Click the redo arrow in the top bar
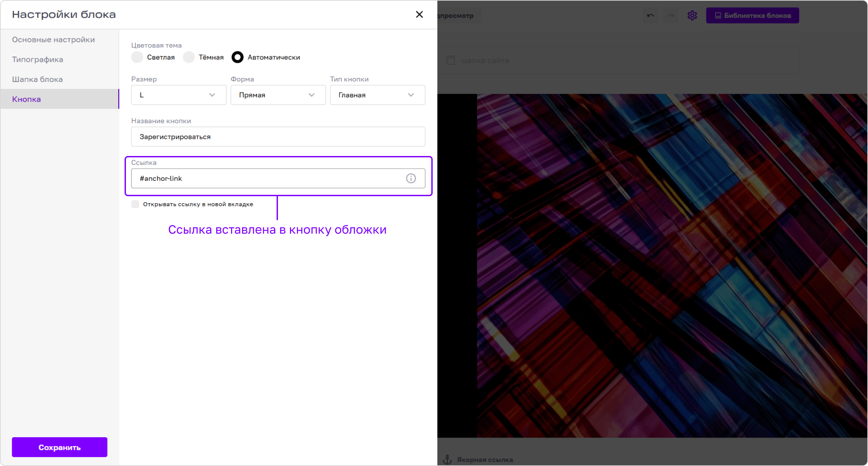The height and width of the screenshot is (466, 868). [670, 15]
